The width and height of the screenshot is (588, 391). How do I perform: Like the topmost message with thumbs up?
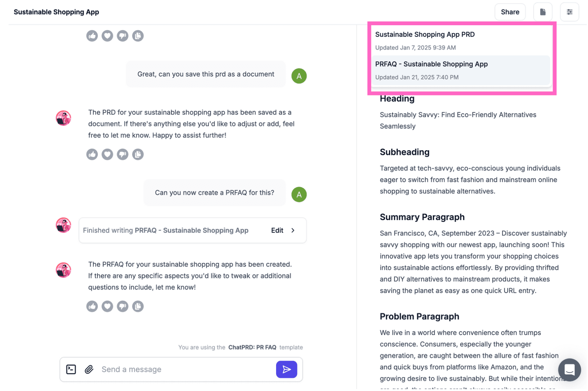click(x=92, y=36)
